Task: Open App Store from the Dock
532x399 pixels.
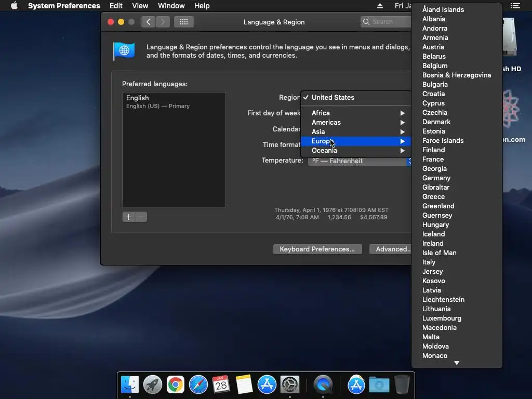Action: (x=267, y=385)
